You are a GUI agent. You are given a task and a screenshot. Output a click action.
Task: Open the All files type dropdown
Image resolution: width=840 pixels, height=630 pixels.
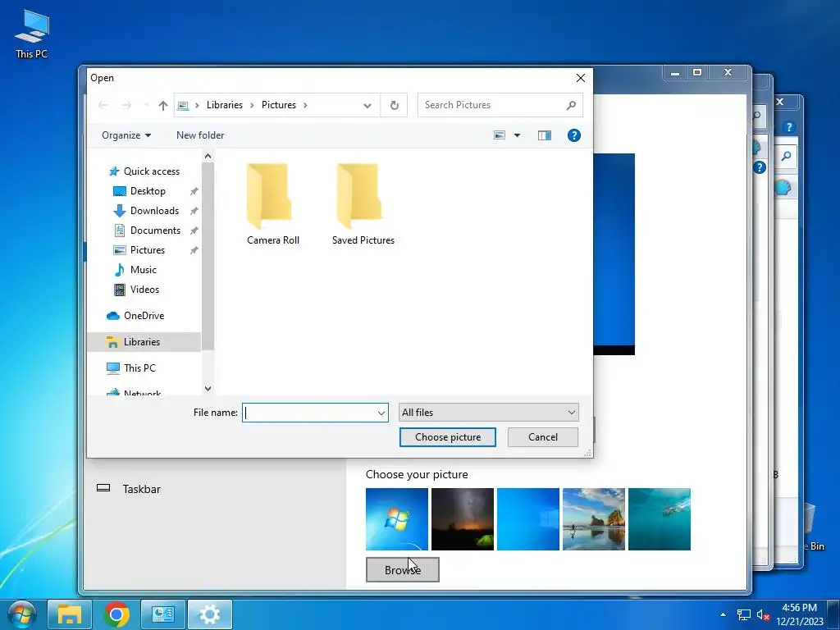pos(489,413)
